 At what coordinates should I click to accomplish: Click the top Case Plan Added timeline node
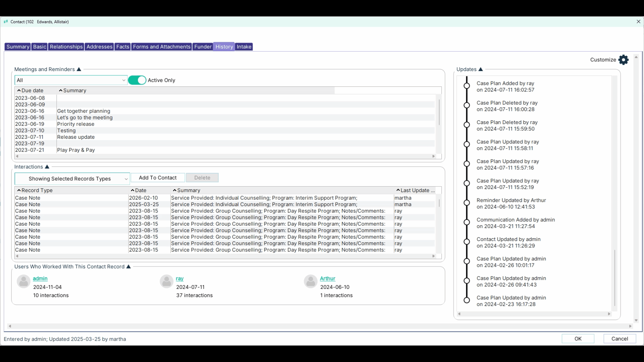[467, 86]
